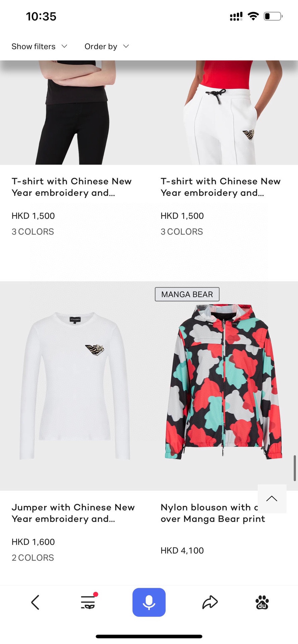The width and height of the screenshot is (298, 644).
Task: Open the Baidu paw home icon
Action: 262,602
